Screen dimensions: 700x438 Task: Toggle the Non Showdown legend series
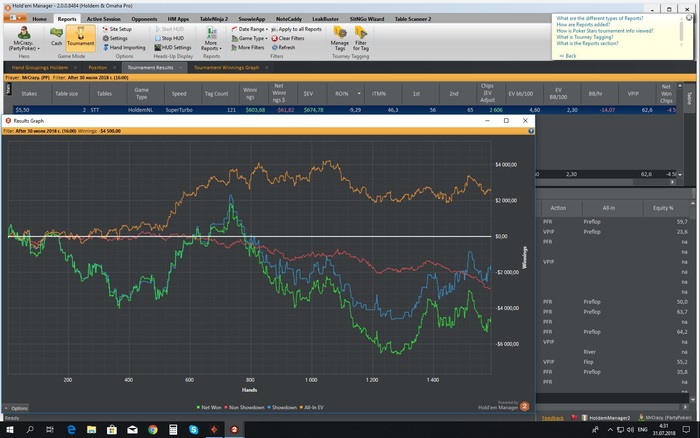pyautogui.click(x=244, y=407)
